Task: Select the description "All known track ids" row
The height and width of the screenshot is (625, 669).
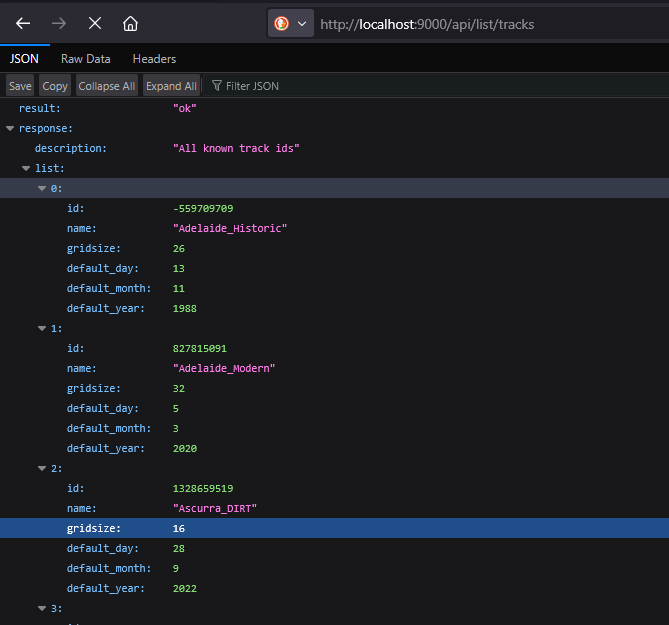Action: [x=334, y=148]
